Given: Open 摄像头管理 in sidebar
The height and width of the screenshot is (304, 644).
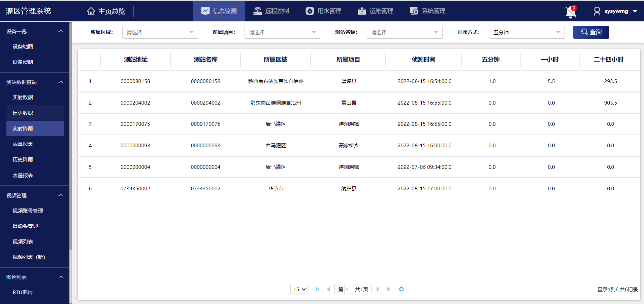Looking at the screenshot, I should coord(25,226).
